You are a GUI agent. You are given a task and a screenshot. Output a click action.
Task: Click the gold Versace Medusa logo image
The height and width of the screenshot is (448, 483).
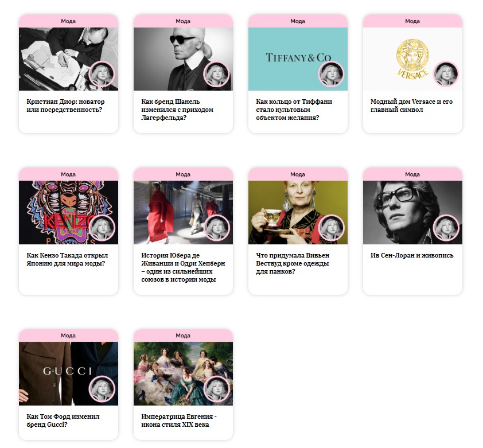412,59
